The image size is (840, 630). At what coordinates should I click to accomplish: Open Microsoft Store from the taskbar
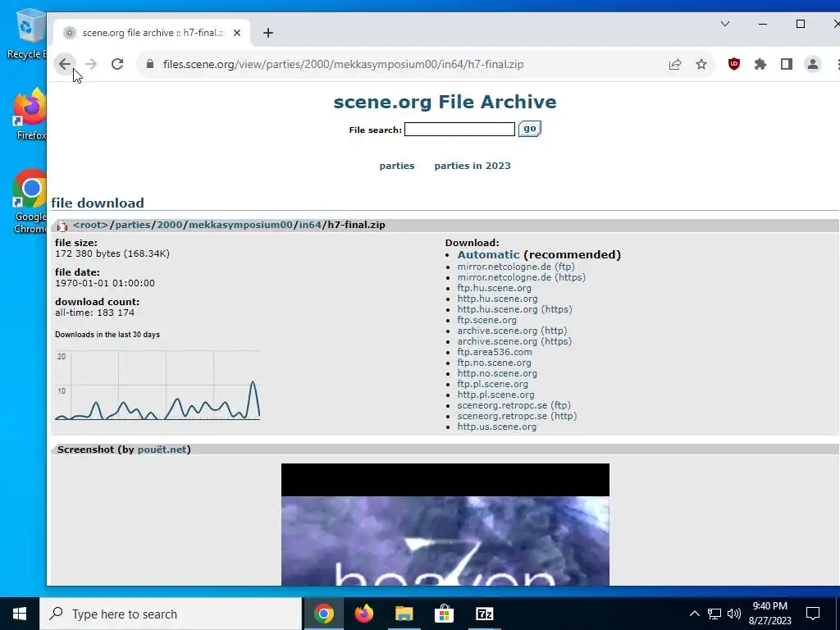pos(444,614)
